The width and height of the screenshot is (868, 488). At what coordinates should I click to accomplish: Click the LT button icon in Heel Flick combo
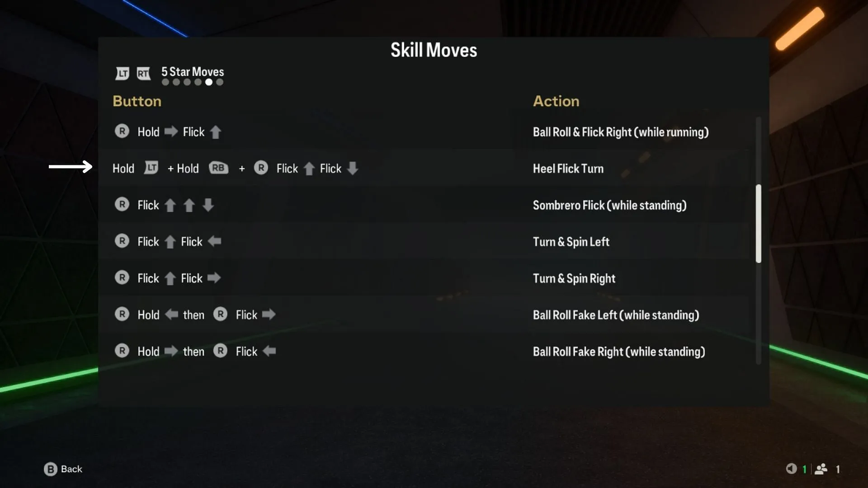[x=151, y=168]
